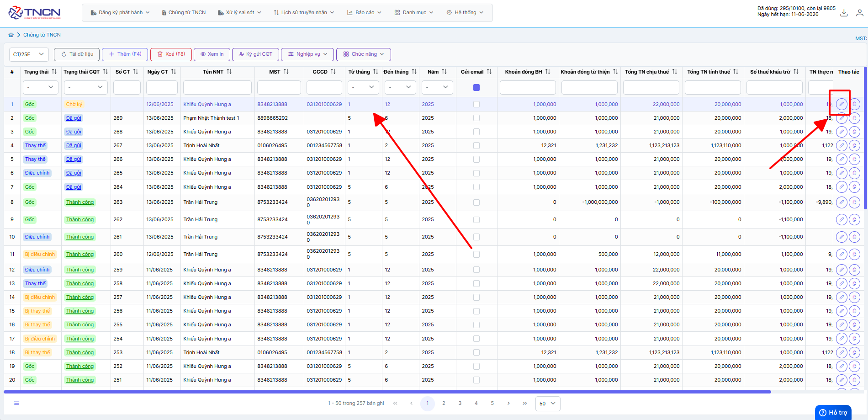868x420 pixels.
Task: Click edit pencil icon for row 3
Action: coord(842,132)
